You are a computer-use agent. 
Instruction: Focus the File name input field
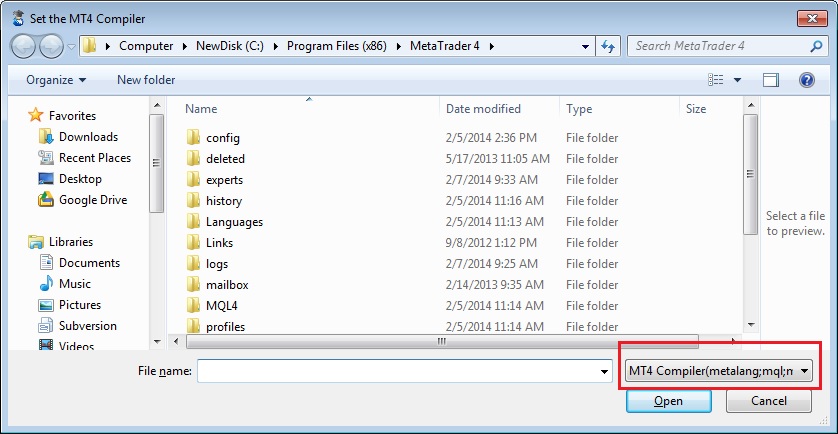pyautogui.click(x=405, y=371)
